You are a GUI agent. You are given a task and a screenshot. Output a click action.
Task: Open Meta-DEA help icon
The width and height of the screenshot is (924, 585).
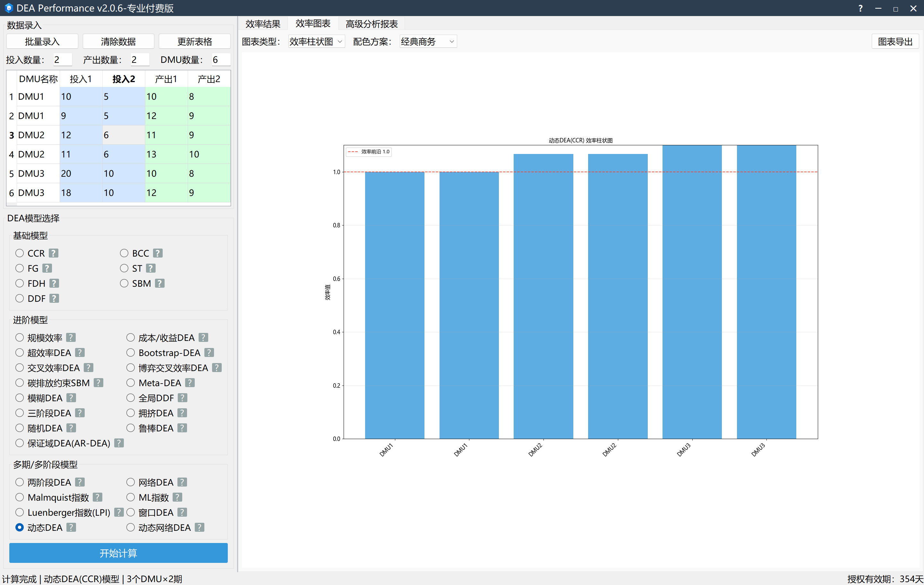190,383
